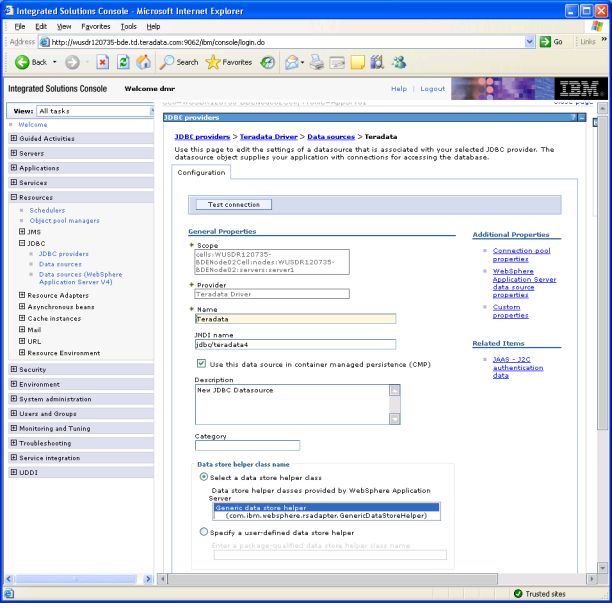Expand Guided Activities section

14,138
